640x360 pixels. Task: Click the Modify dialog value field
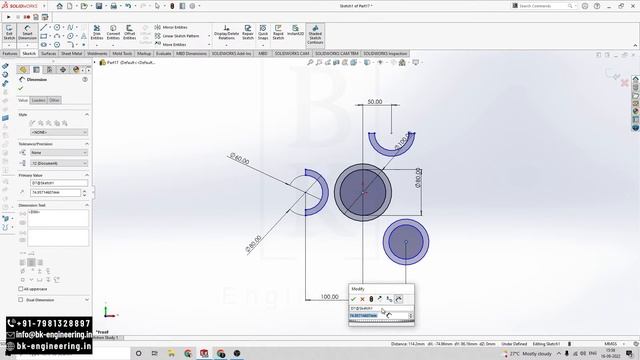tap(378, 316)
